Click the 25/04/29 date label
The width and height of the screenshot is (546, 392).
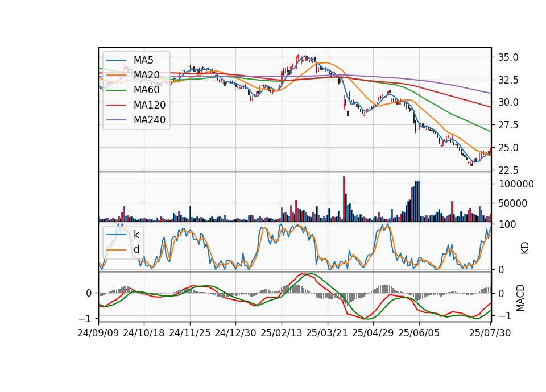[373, 333]
